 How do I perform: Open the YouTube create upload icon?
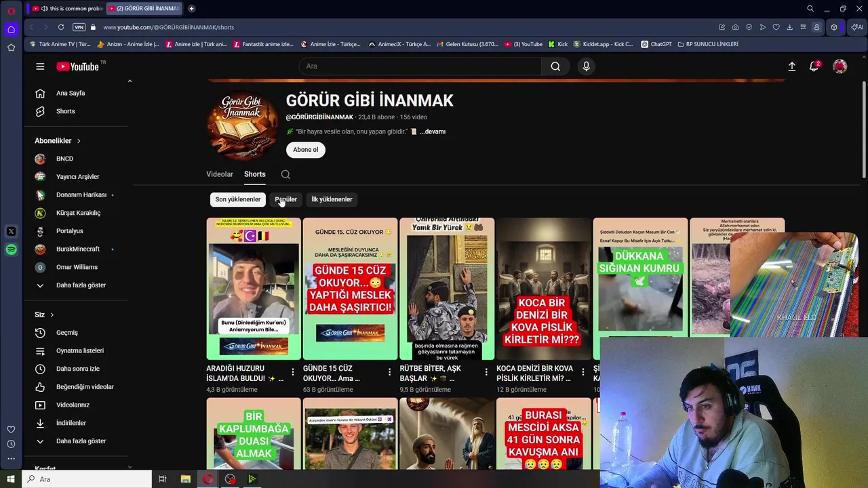tap(791, 66)
